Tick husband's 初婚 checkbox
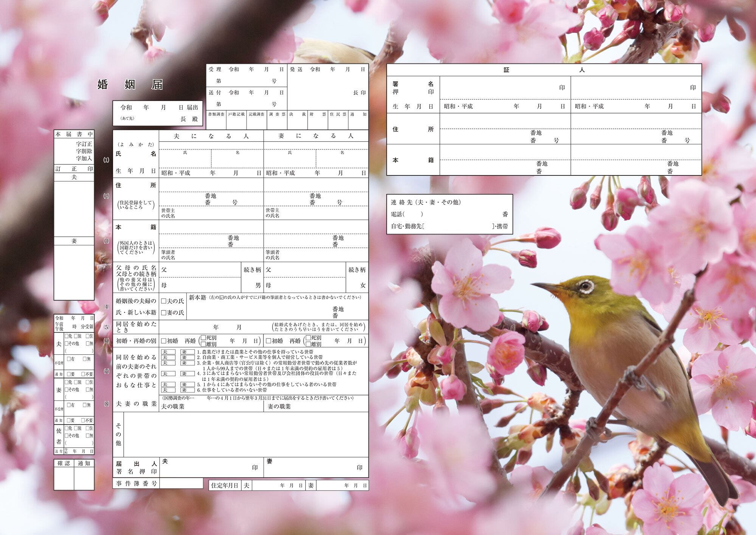The width and height of the screenshot is (756, 535). [164, 341]
